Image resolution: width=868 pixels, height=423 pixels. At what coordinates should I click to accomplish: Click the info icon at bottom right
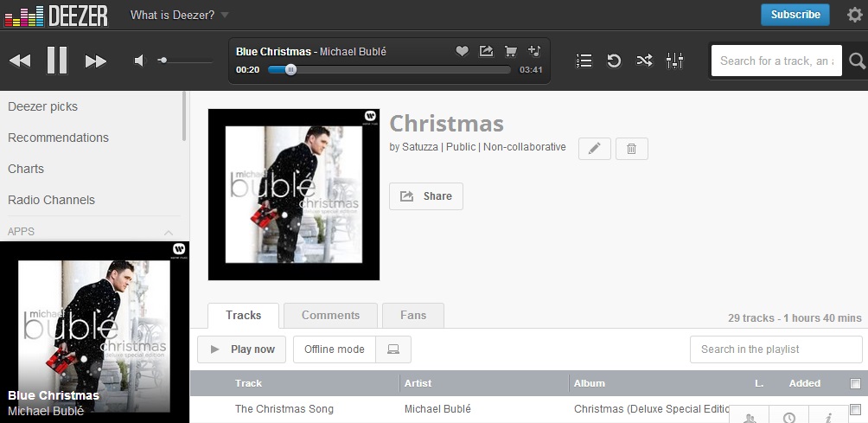click(x=829, y=418)
